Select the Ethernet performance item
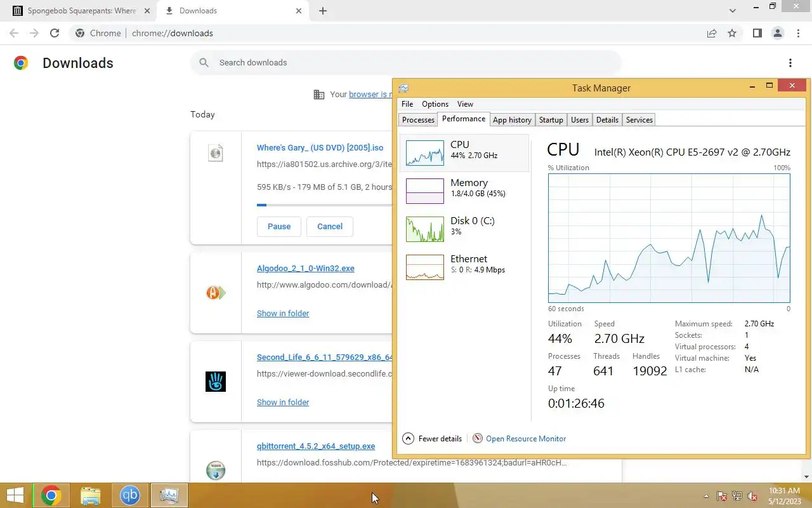Screen dimensions: 812x508 464,267
